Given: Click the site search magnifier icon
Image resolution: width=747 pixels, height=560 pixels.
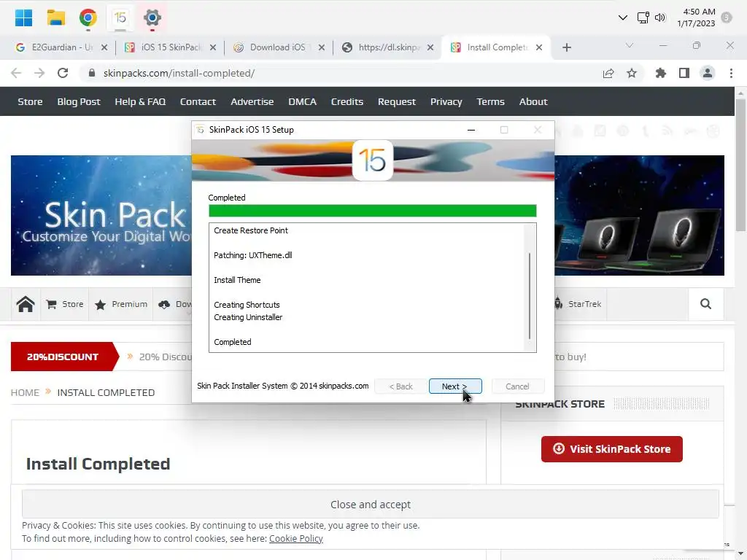Looking at the screenshot, I should (x=705, y=304).
